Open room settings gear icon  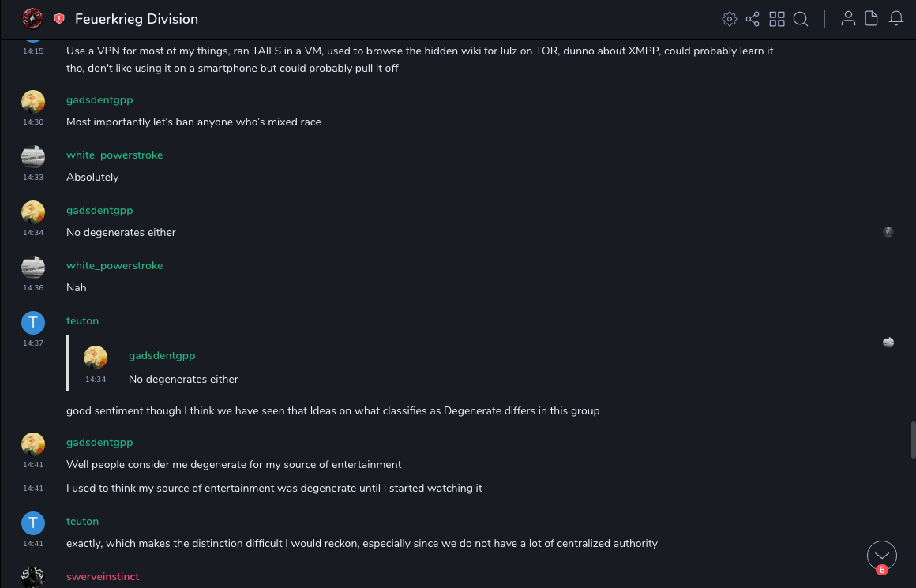click(730, 19)
